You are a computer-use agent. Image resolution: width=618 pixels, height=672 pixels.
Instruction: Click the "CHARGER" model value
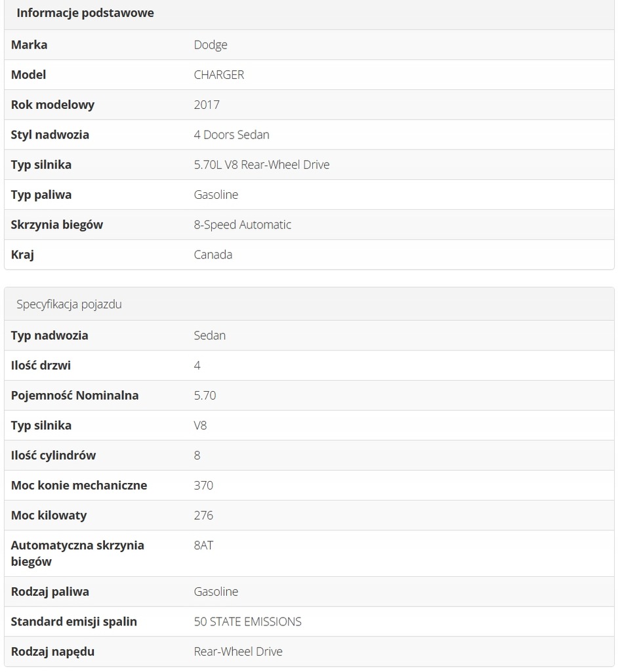(219, 75)
